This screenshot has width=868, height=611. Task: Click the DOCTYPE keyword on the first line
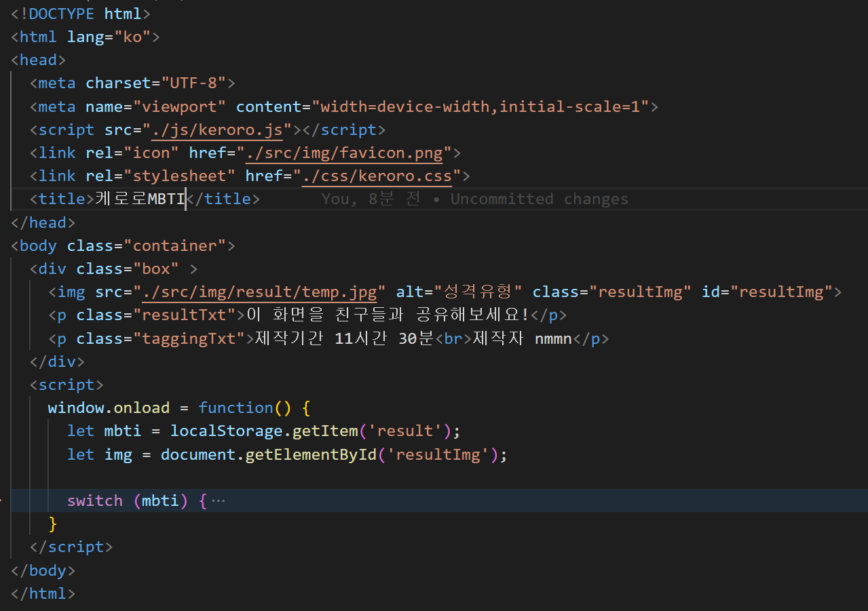[62, 14]
